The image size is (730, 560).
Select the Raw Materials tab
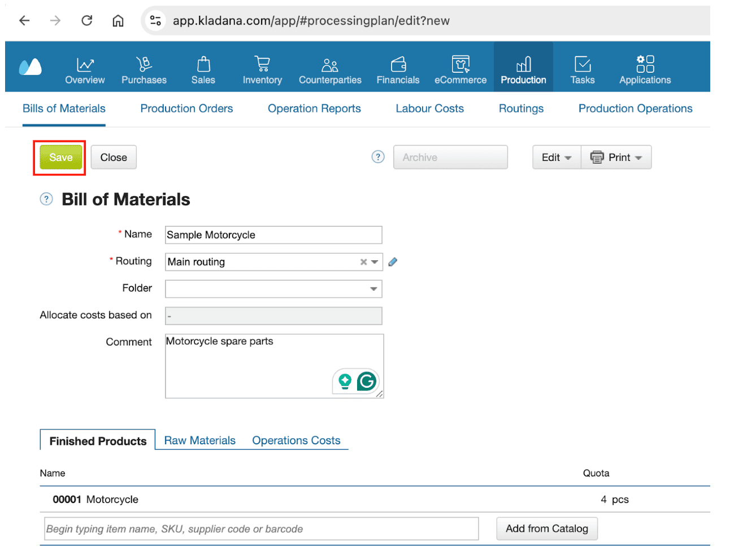tap(199, 440)
